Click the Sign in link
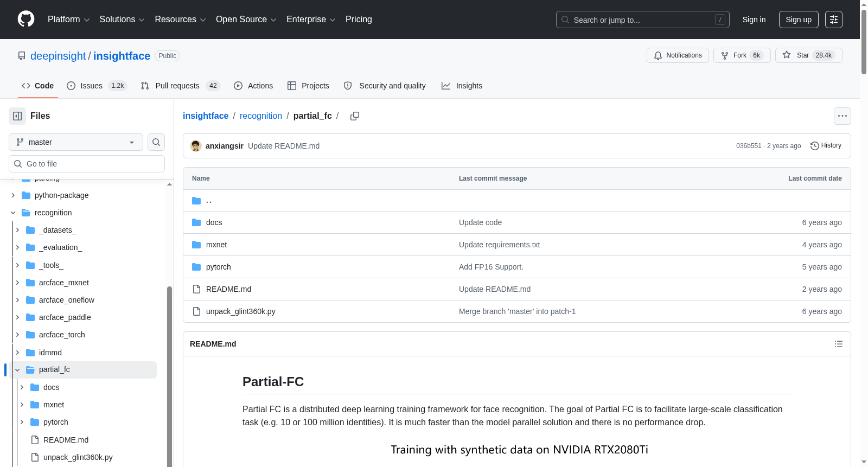The image size is (868, 467). click(x=754, y=20)
